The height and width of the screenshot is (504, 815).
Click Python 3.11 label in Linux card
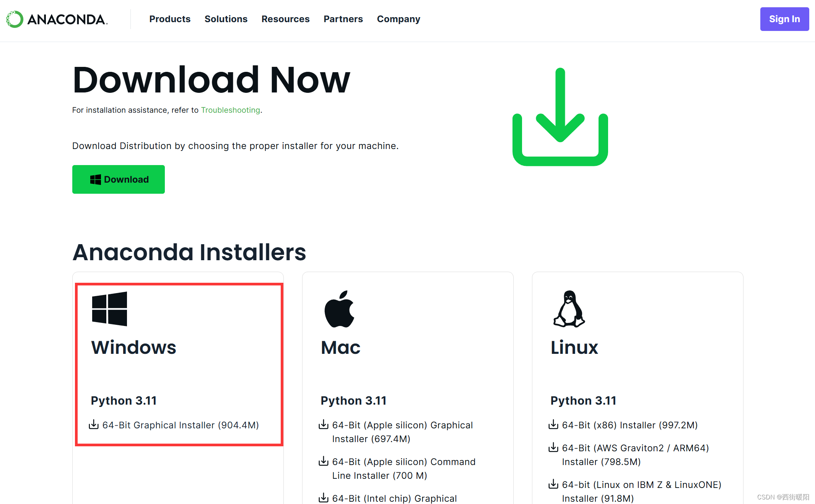click(x=583, y=401)
